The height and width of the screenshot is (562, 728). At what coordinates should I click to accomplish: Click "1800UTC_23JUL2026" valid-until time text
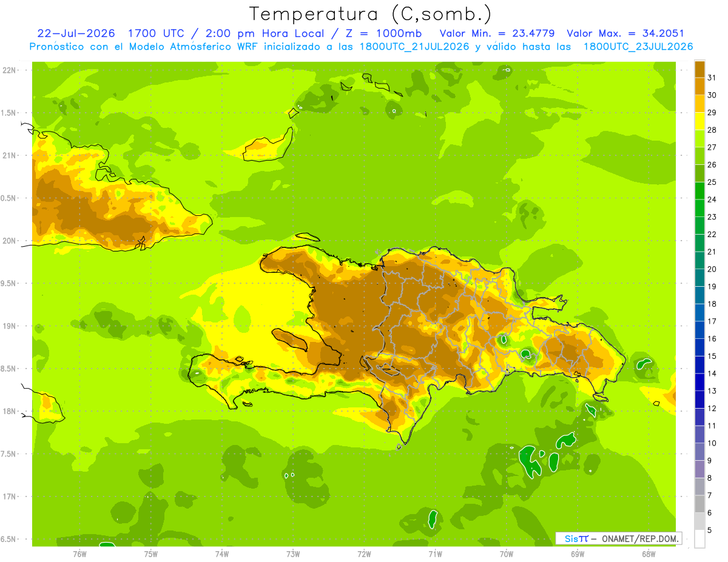[x=638, y=47]
